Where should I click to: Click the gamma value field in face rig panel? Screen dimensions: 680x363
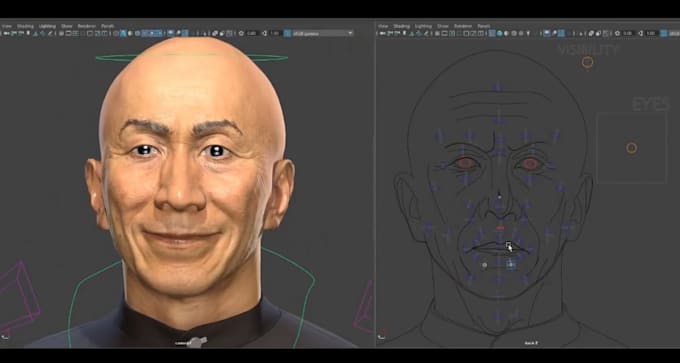tap(652, 33)
